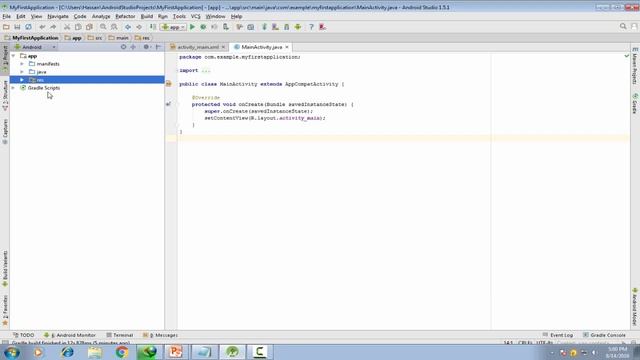Close the MainActivity.java tab
The image size is (640, 360).
(x=287, y=47)
